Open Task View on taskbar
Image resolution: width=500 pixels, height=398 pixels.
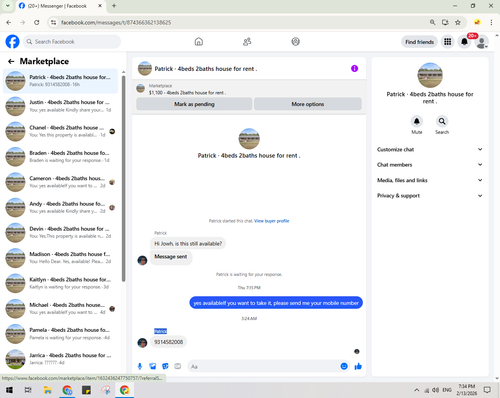click(x=28, y=390)
